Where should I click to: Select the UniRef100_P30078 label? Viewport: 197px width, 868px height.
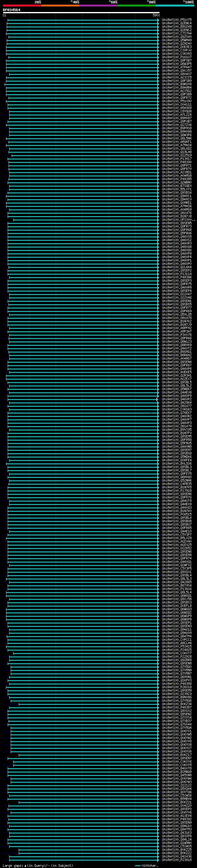point(176,335)
